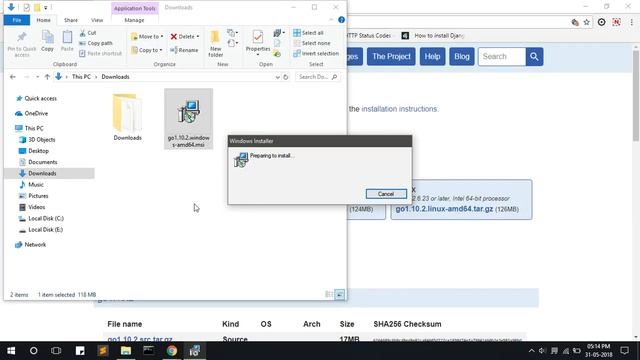Switch to the Home ribbon tab
The width and height of the screenshot is (640, 360).
click(43, 20)
